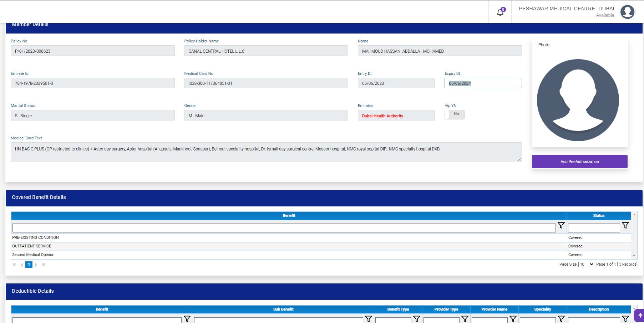644x323 pixels.
Task: Click the purple scroll-to-top arrow button
Action: pyautogui.click(x=640, y=316)
